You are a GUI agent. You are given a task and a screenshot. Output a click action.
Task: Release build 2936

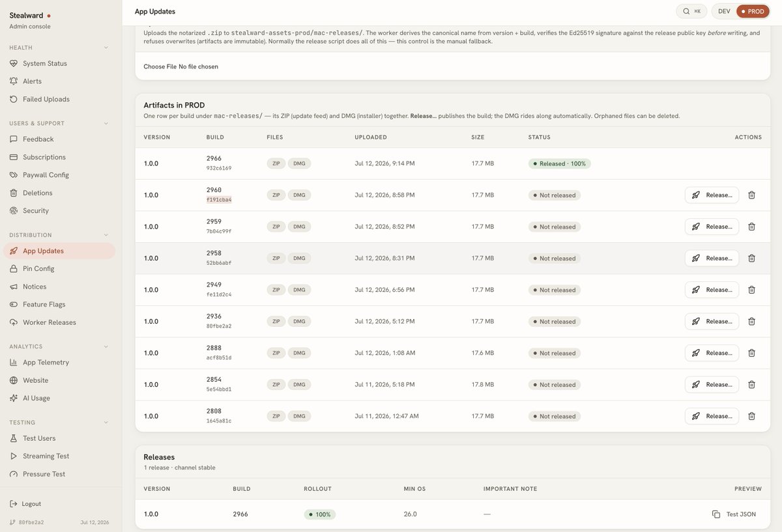712,322
